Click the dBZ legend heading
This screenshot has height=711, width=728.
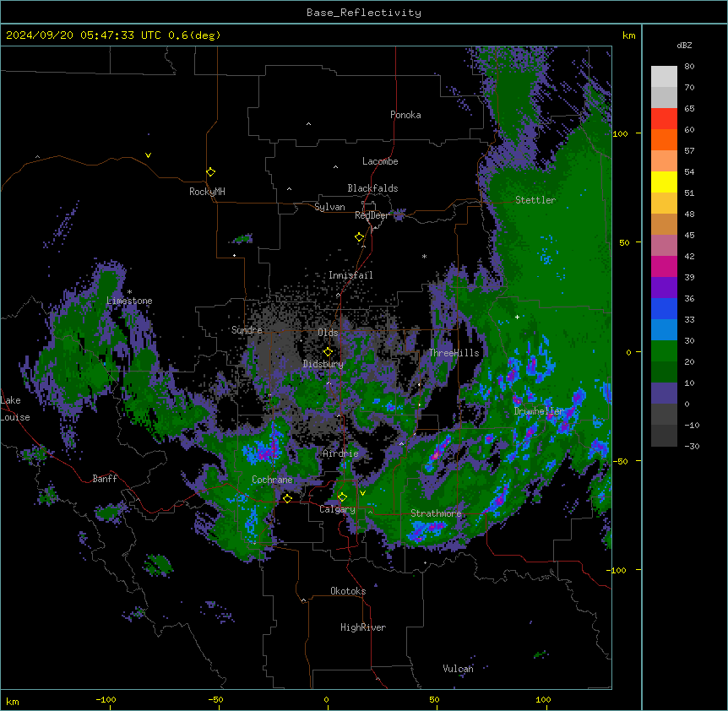684,45
